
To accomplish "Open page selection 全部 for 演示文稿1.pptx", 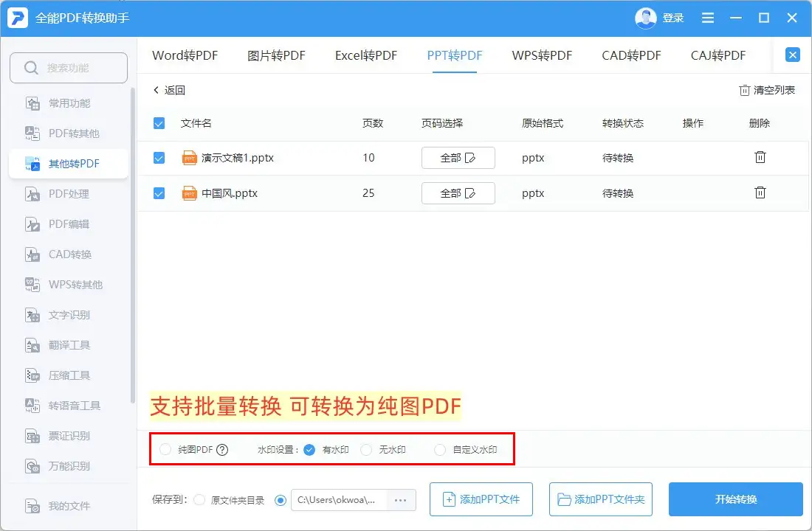I will (458, 158).
